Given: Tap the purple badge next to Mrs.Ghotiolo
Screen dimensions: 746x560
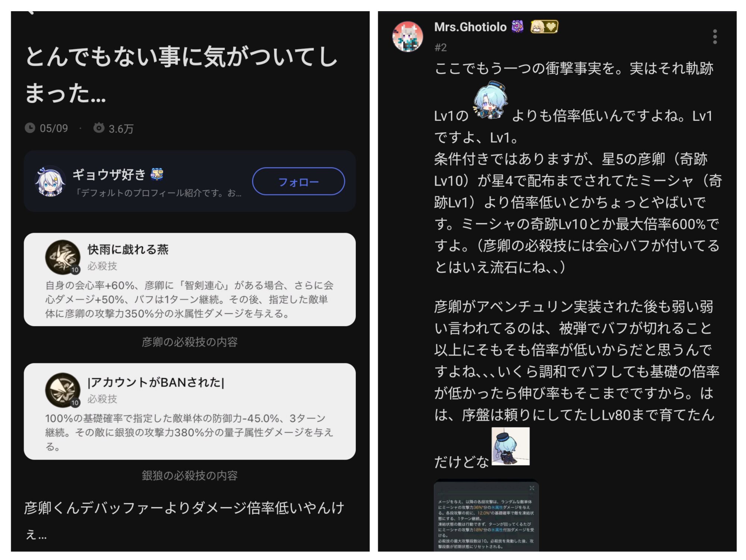Looking at the screenshot, I should point(517,26).
